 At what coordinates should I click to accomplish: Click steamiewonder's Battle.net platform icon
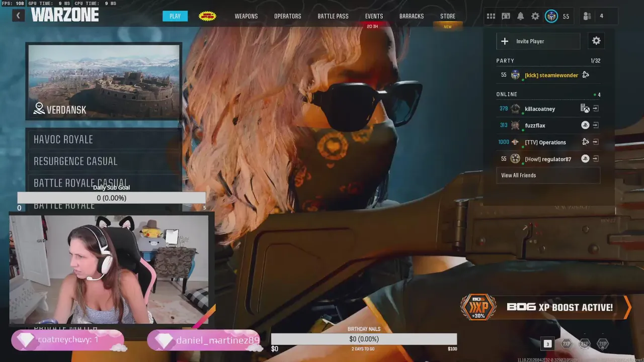tap(586, 75)
